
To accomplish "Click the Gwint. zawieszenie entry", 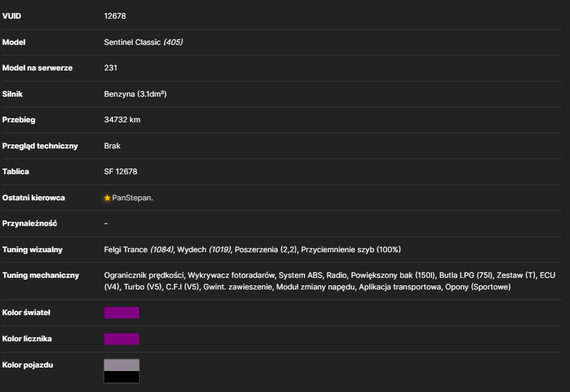I will [238, 287].
